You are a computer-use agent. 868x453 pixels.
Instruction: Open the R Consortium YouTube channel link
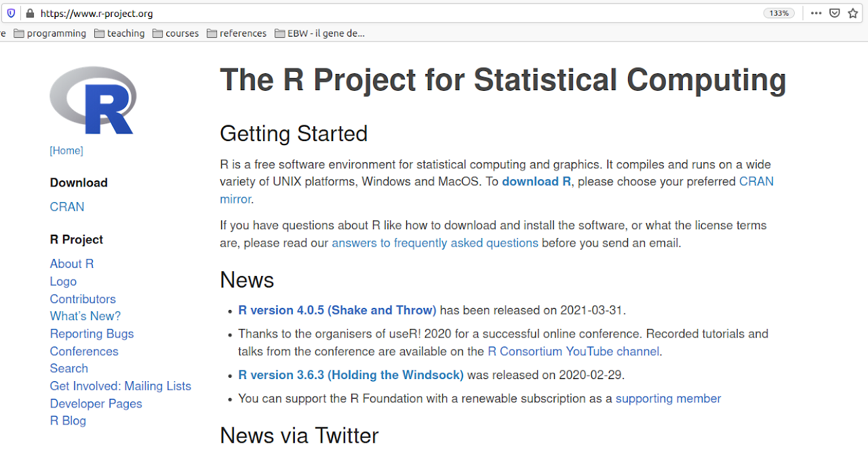pyautogui.click(x=573, y=351)
